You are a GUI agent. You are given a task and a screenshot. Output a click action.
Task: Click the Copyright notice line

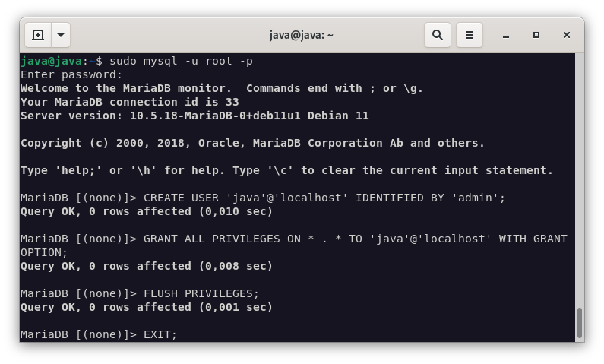(252, 143)
